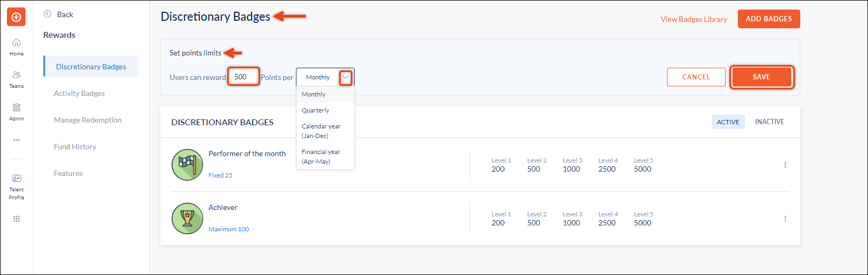The width and height of the screenshot is (868, 275).
Task: Choose Quarterly from the dropdown list
Action: [x=325, y=110]
